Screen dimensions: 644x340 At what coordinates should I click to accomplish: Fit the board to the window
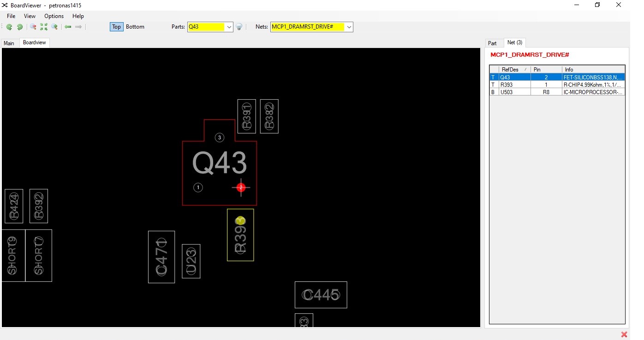(x=44, y=27)
